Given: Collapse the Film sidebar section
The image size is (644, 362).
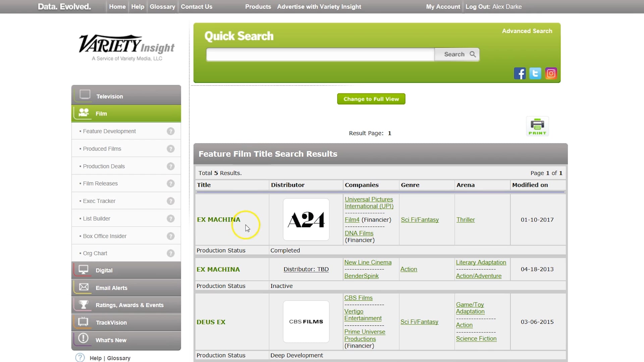Looking at the screenshot, I should 126,113.
